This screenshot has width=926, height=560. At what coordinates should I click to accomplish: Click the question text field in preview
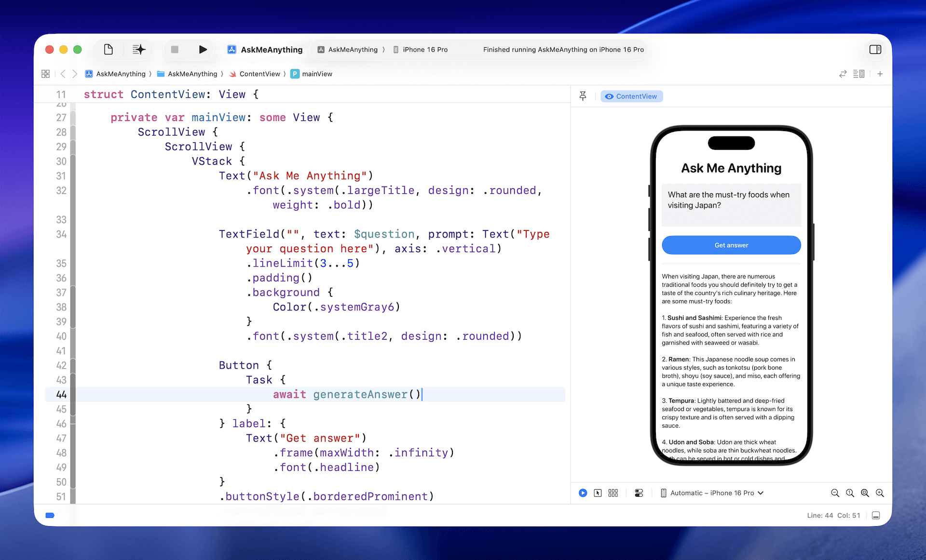731,205
